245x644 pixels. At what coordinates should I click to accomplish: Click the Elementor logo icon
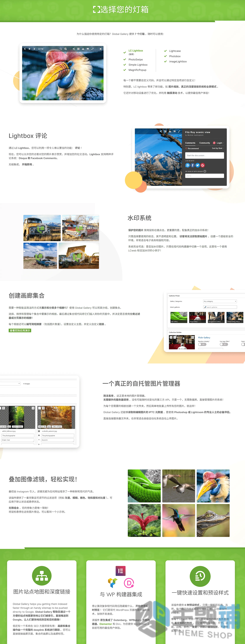coord(121,571)
